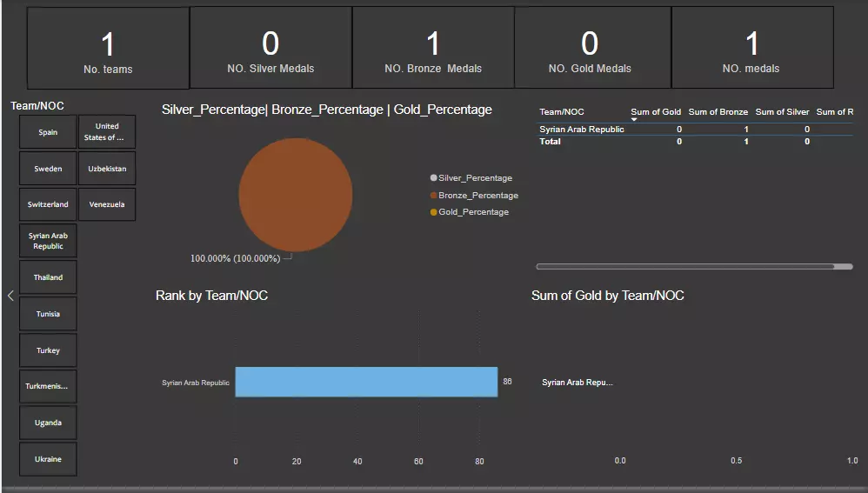Click Gold_Percentage legend entry
This screenshot has width=868, height=493.
point(470,212)
